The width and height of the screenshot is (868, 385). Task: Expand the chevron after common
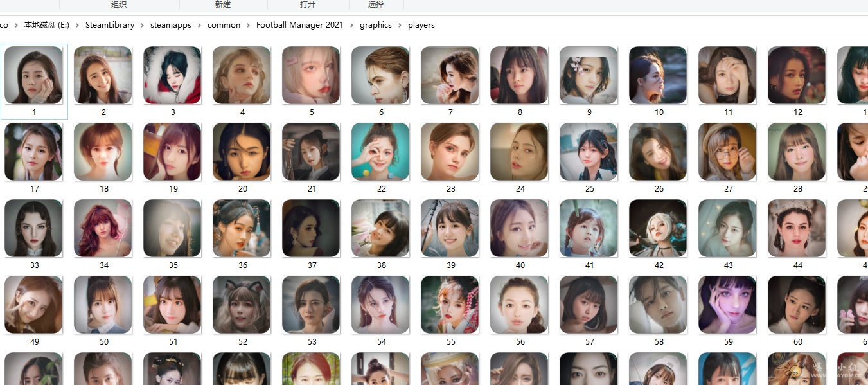(249, 25)
